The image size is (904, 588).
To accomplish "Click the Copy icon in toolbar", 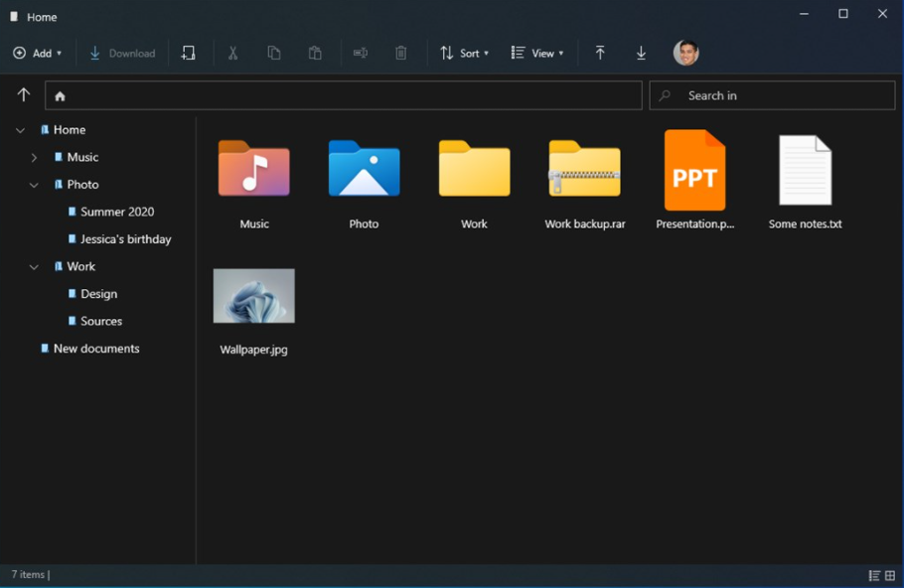I will pyautogui.click(x=274, y=53).
